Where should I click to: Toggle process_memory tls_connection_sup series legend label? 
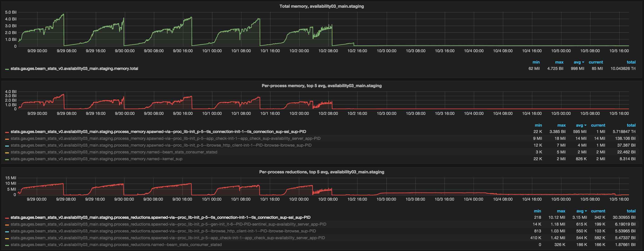click(x=158, y=131)
